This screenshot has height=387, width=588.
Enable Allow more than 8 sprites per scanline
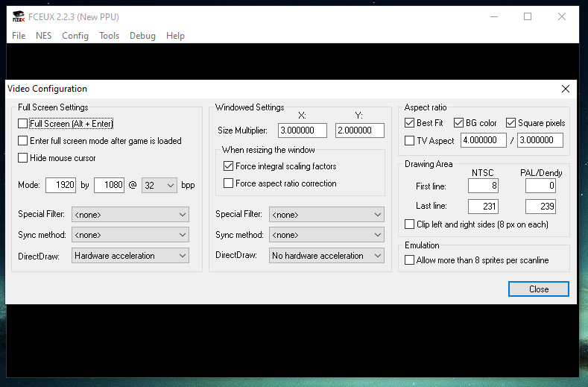(410, 260)
